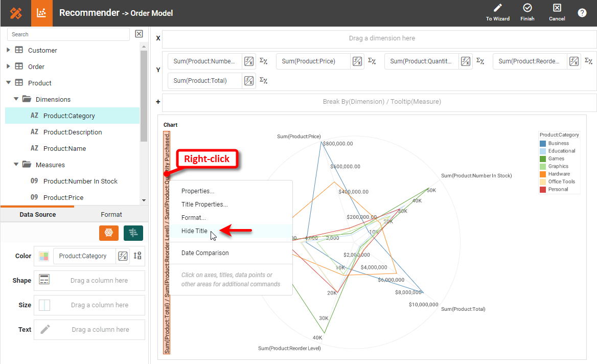Screen dimensions: 597x364
Task: Clear the search box using the X icon
Action: 139,34
